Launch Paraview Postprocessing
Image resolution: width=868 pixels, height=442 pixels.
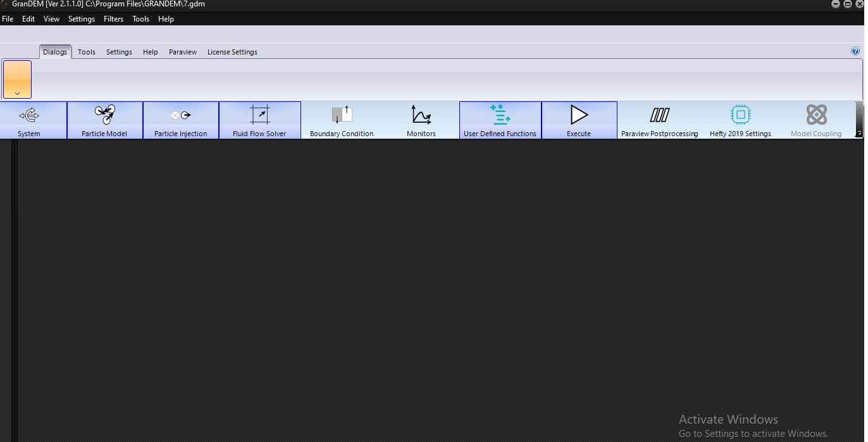point(659,120)
